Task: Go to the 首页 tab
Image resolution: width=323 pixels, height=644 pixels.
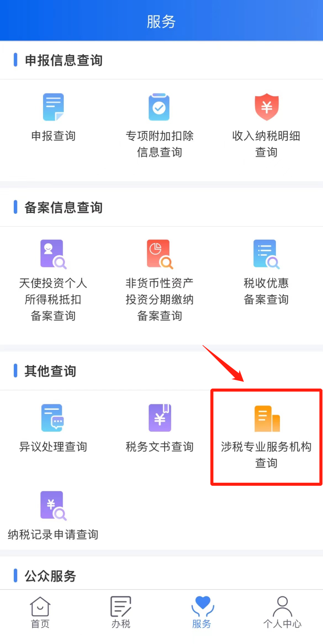Action: pos(40,612)
